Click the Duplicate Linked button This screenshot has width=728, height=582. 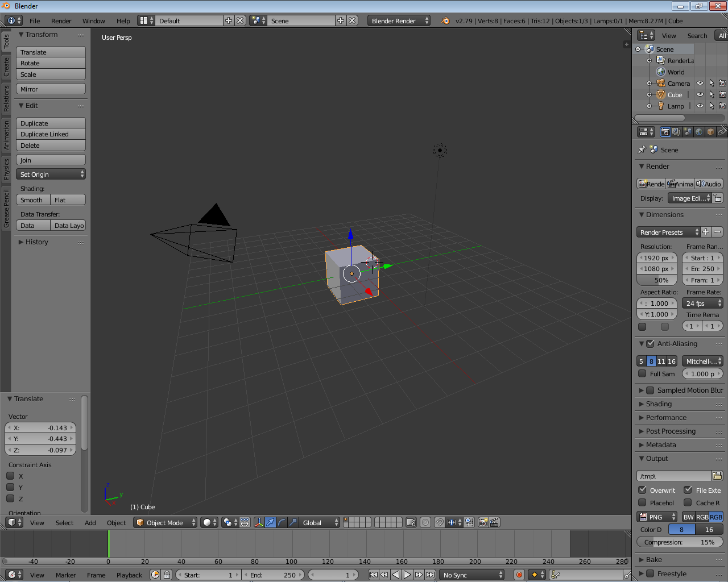click(51, 134)
